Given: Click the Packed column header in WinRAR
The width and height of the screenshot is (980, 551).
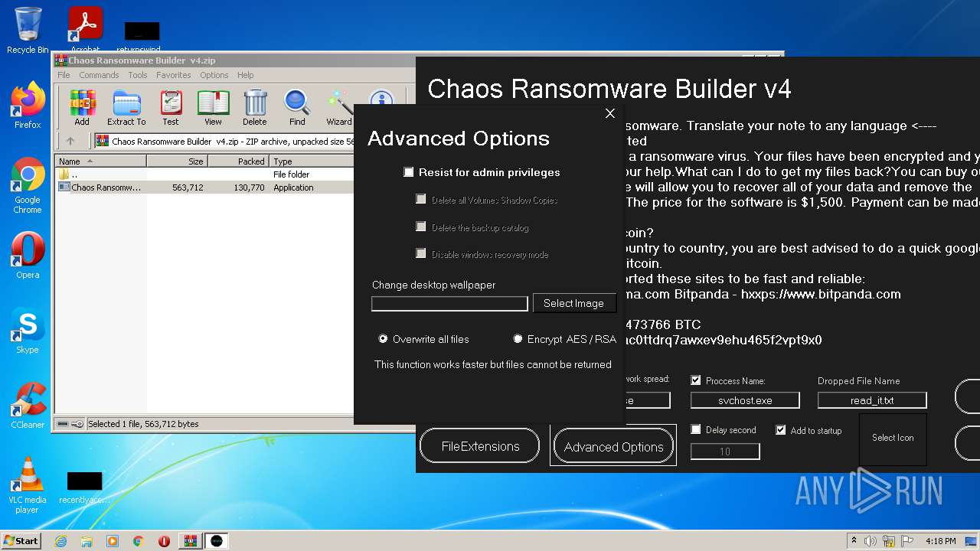Looking at the screenshot, I should [238, 161].
